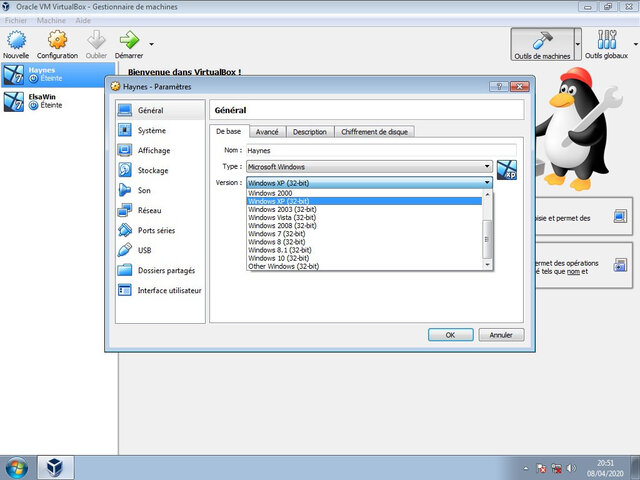Click OK in Haynes Paramètres dialog
Screen dimensions: 640x480
451,335
